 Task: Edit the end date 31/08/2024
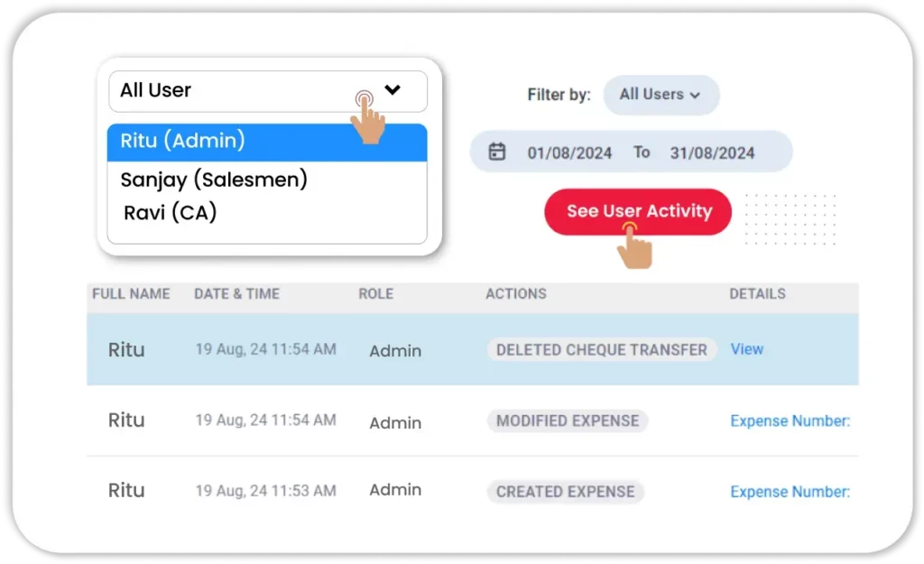pos(712,153)
